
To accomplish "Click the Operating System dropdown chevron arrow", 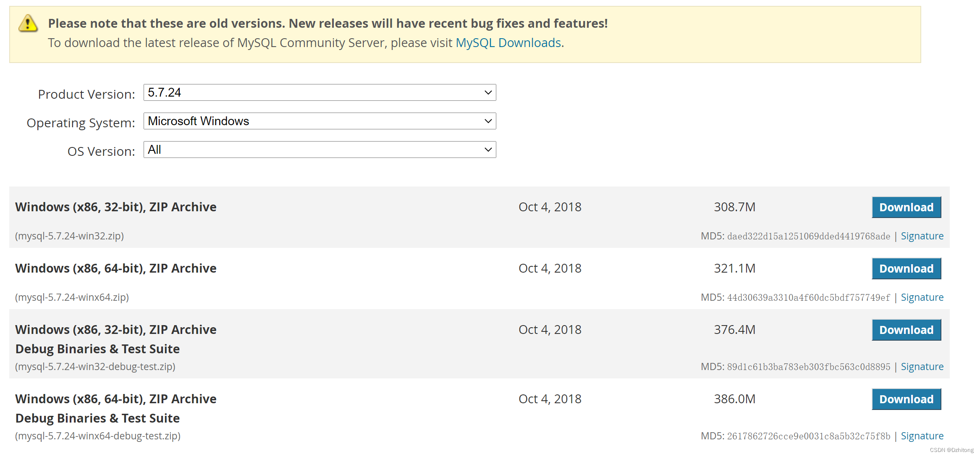I will click(x=488, y=121).
